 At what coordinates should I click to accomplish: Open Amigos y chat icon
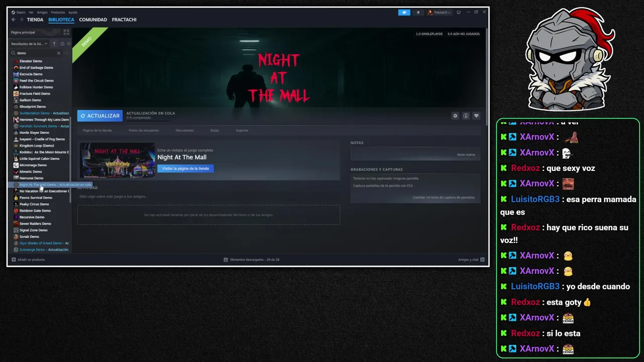(482, 259)
